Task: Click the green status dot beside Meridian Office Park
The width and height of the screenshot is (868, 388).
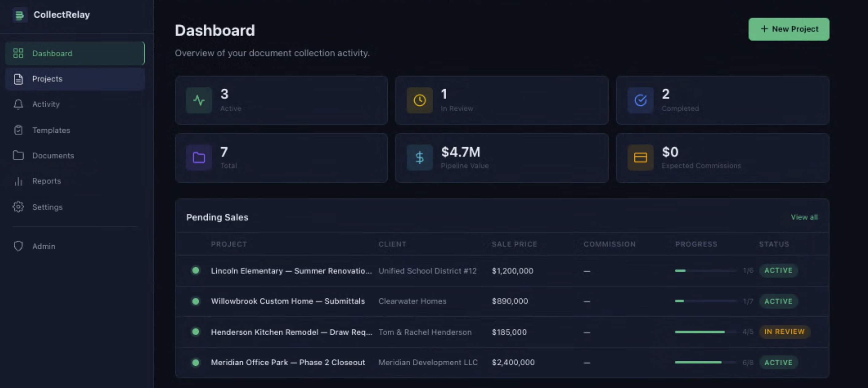Action: tap(196, 362)
